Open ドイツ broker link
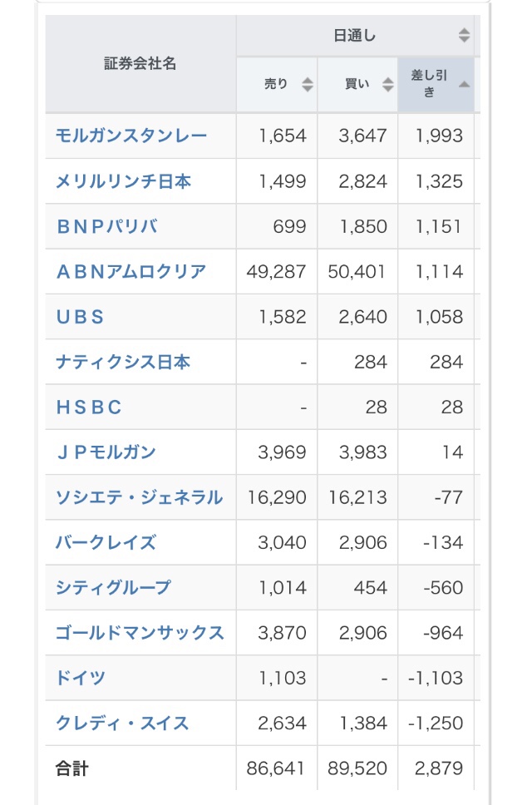The image size is (532, 805). (x=80, y=679)
